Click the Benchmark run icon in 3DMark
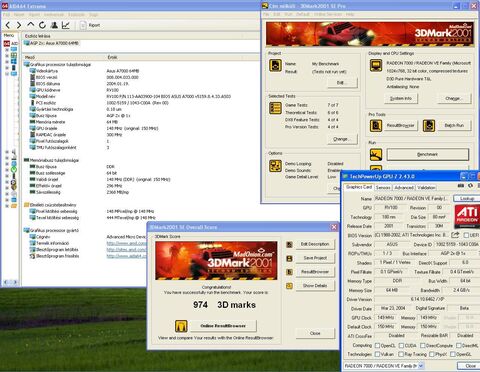 pos(376,154)
